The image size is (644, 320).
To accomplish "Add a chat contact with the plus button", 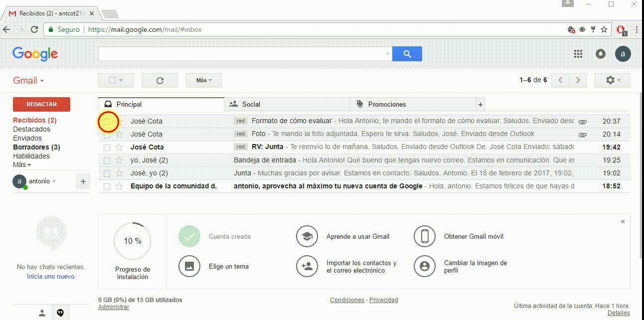I will pos(83,182).
